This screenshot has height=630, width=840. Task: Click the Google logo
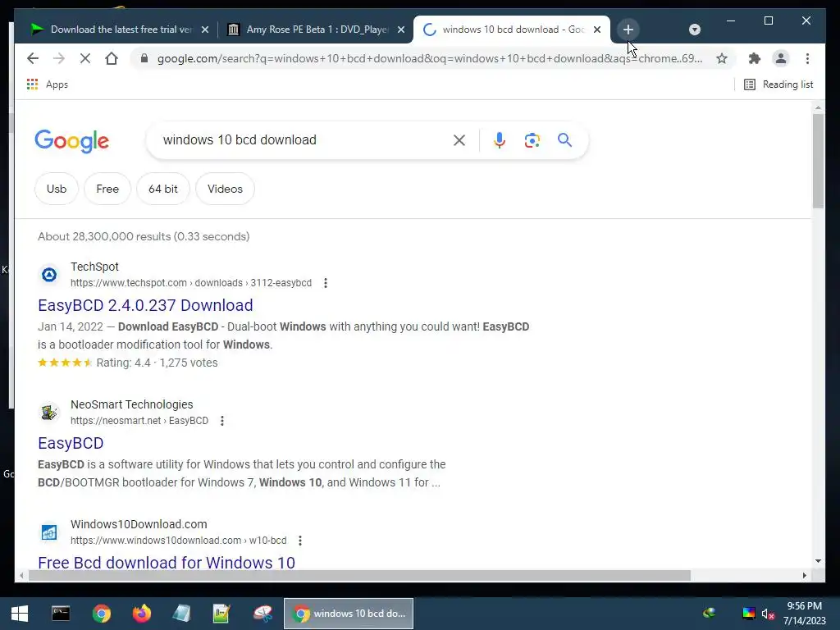click(x=72, y=141)
